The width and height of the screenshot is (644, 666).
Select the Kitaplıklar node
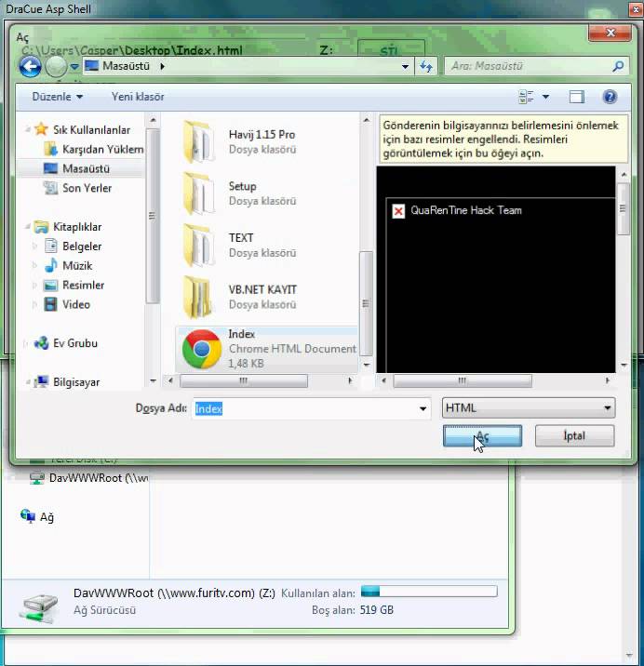click(77, 227)
